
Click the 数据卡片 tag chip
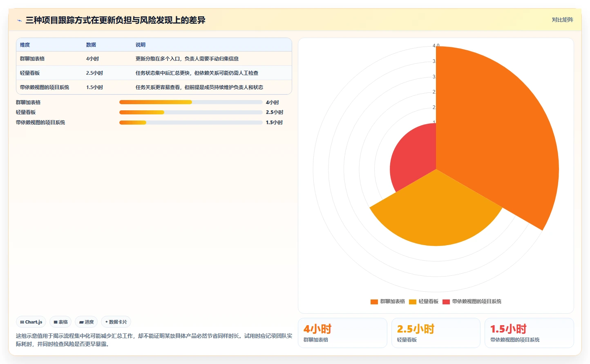[x=116, y=322]
